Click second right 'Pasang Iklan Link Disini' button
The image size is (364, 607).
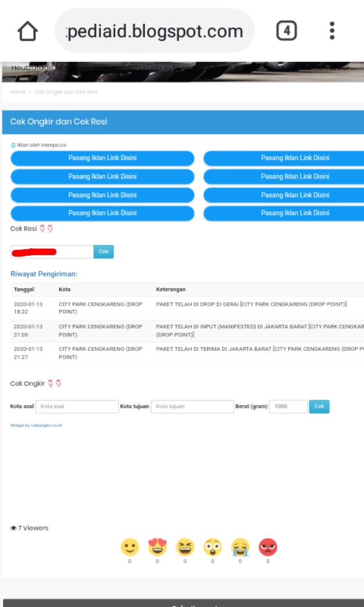point(283,176)
